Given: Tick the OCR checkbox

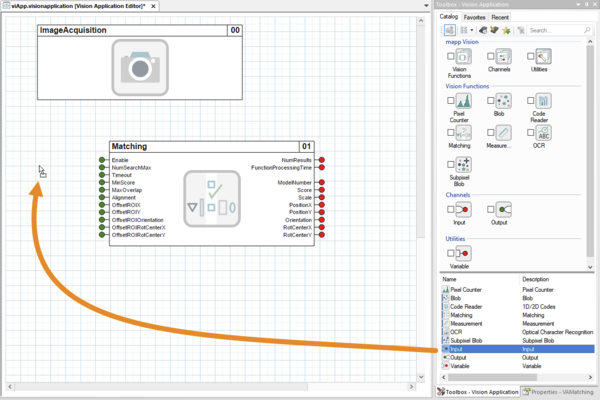Looking at the screenshot, I should click(530, 132).
